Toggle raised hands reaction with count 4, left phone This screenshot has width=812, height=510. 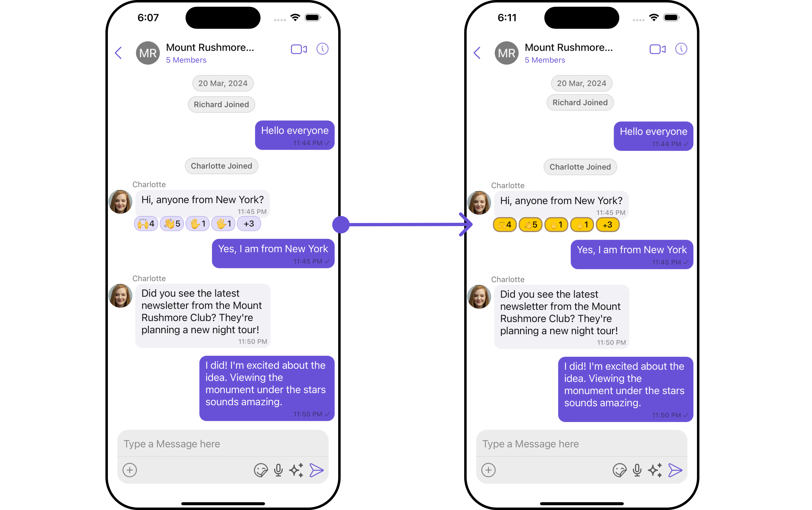(146, 224)
